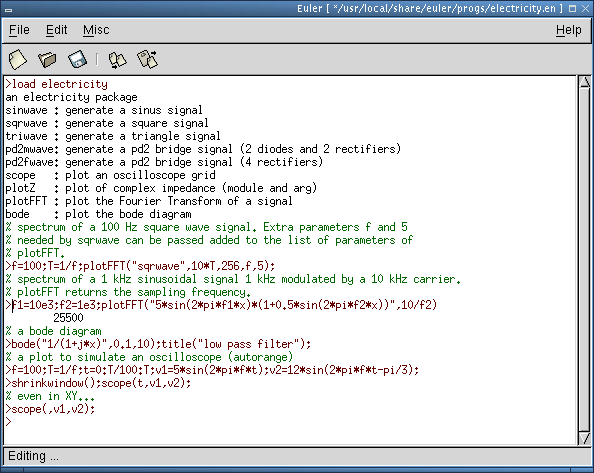Image resolution: width=594 pixels, height=473 pixels.
Task: Maximize the Euler window
Action: [572, 8]
